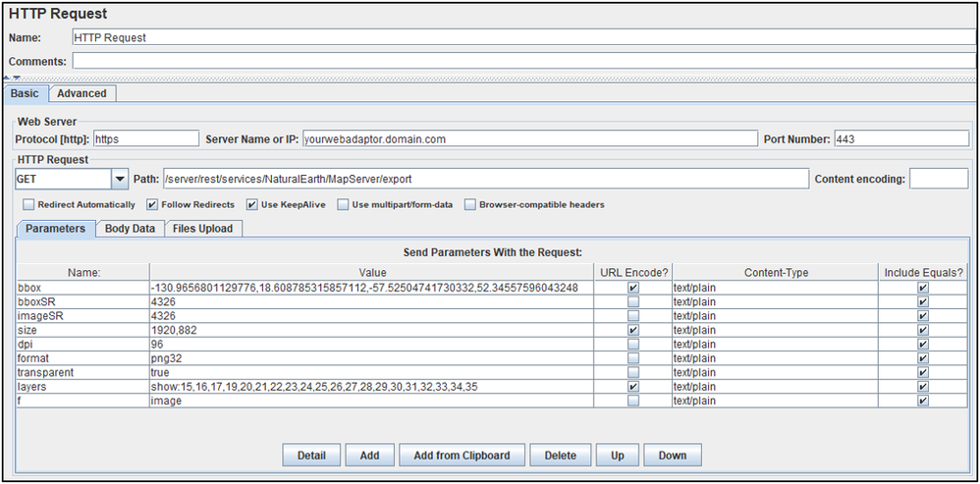Toggle URL Encode for bbox row

pos(633,288)
